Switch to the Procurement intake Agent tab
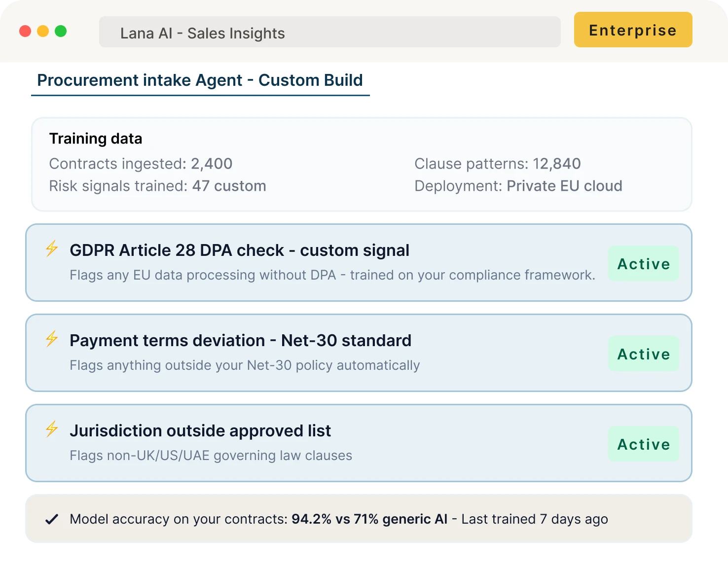Image resolution: width=728 pixels, height=568 pixels. [x=200, y=80]
